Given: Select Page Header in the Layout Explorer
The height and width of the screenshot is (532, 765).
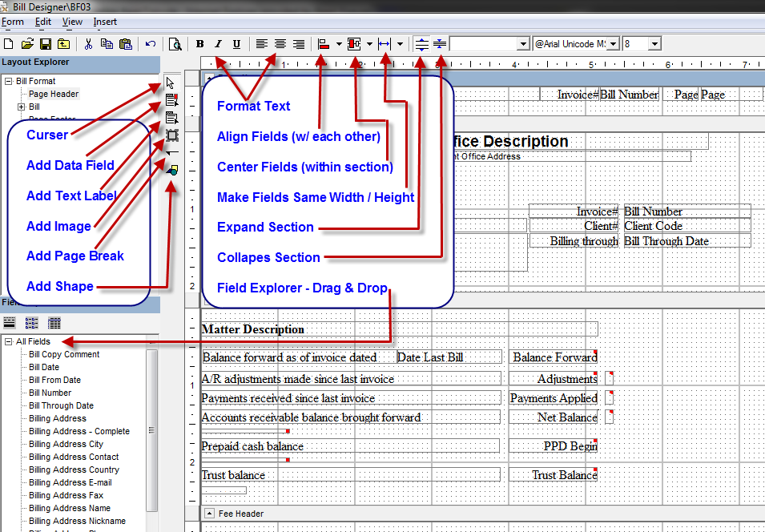Looking at the screenshot, I should [x=54, y=94].
